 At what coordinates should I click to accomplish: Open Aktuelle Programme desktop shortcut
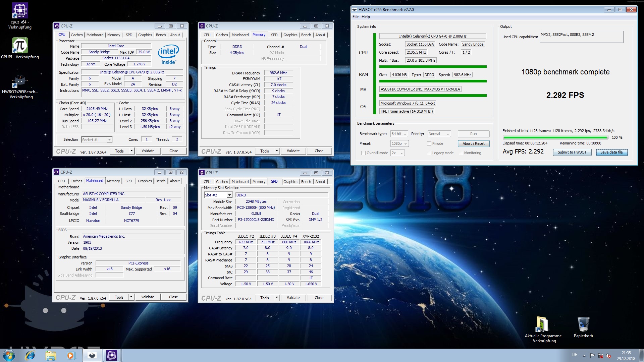543,329
